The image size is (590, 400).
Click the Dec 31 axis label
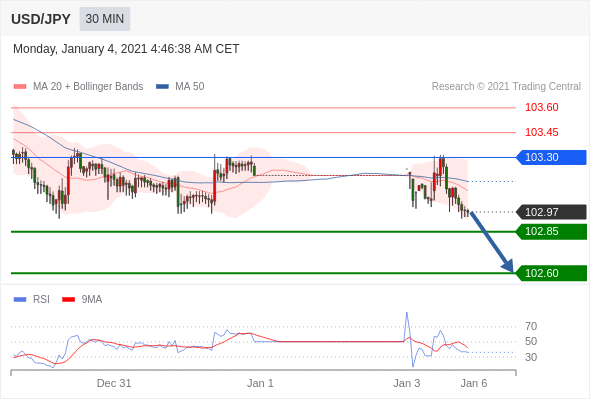(114, 383)
